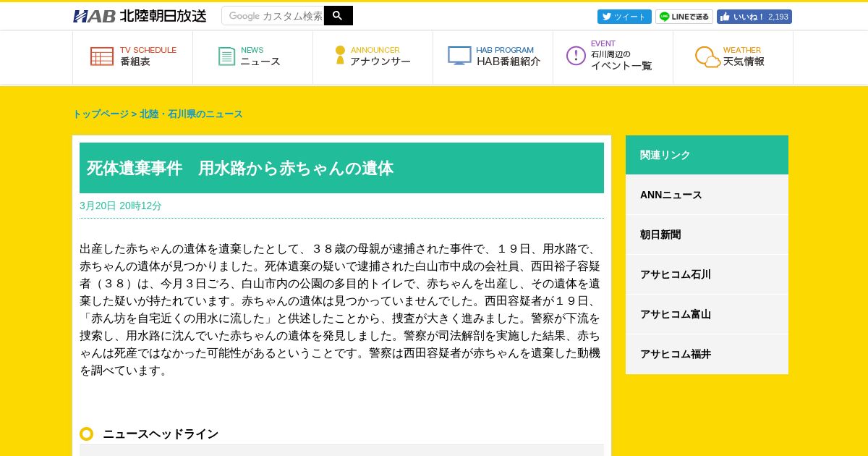The width and height of the screenshot is (868, 456).
Task: Click the weather cloud icon
Action: coord(707,56)
